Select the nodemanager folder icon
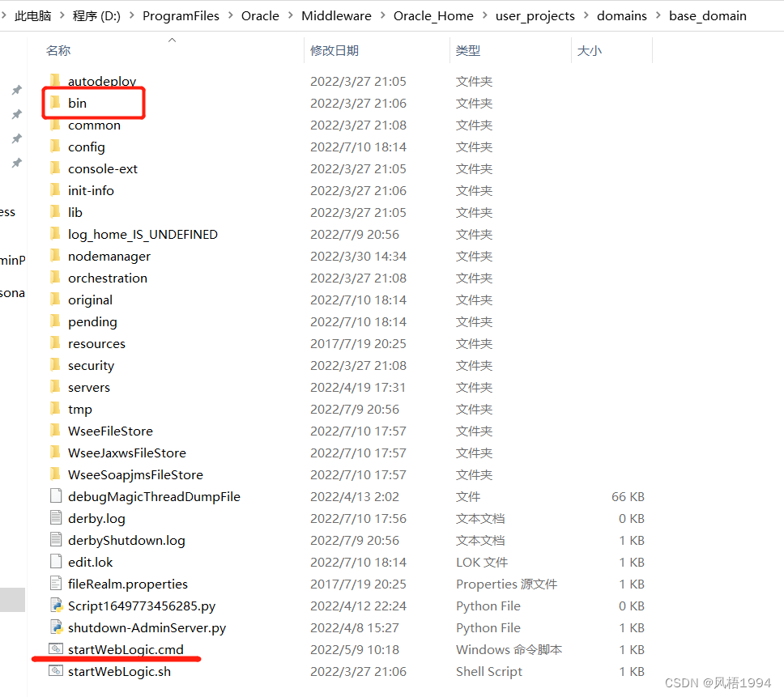Screen dimensions: 784x697 pyautogui.click(x=56, y=256)
